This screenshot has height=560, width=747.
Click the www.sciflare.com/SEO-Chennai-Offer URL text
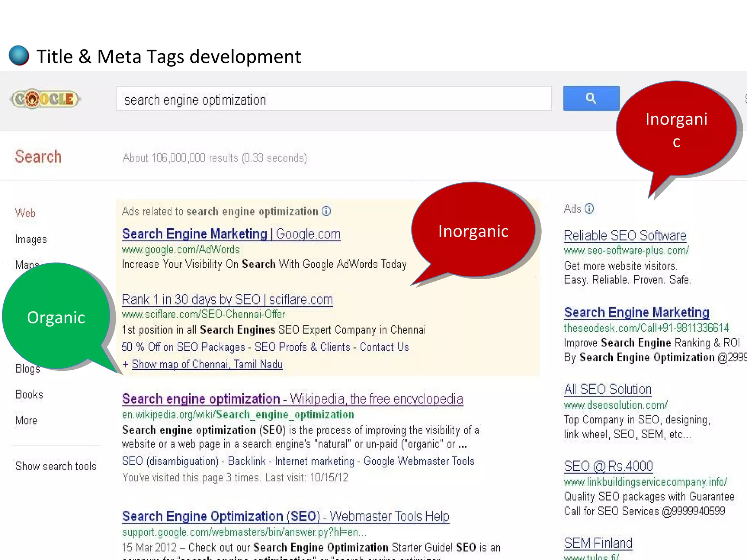point(204,314)
